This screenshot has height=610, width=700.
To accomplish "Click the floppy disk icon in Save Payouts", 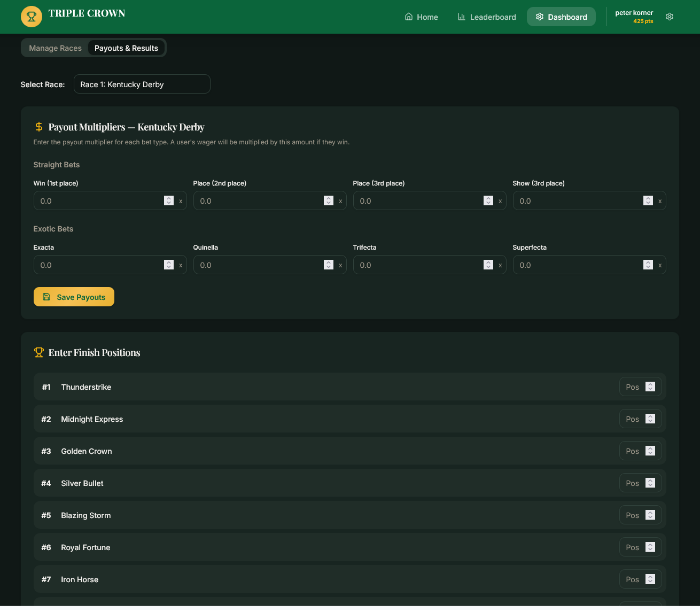I will pos(46,297).
